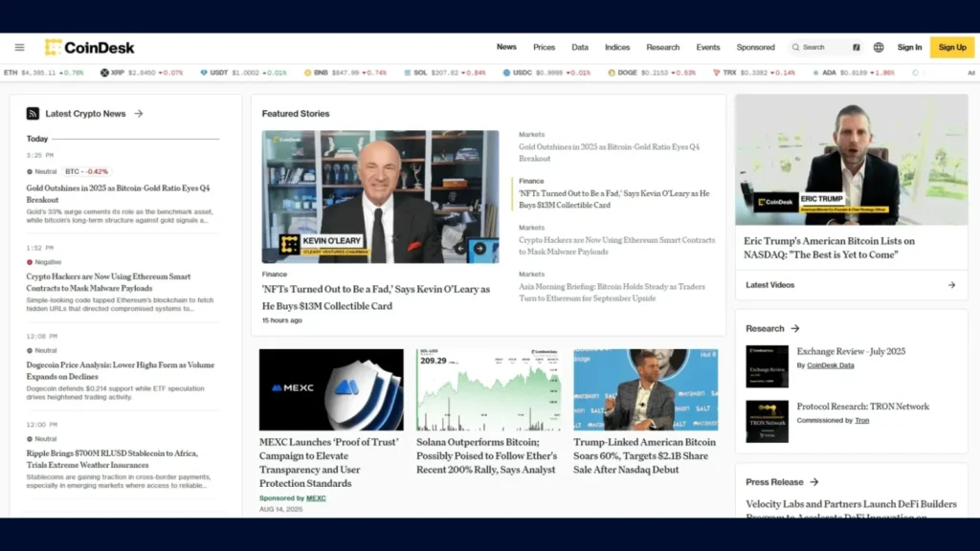The image size is (980, 551).
Task: Open Crypto Hackers article in Latest News
Action: pos(109,282)
